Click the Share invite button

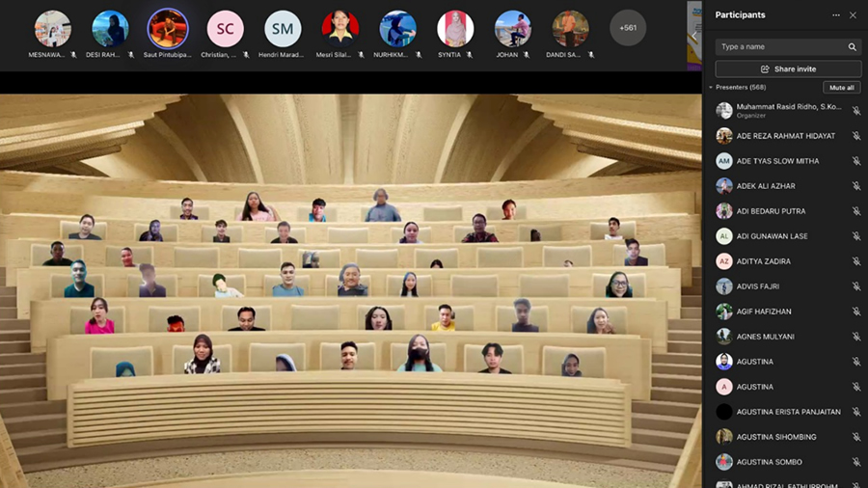(788, 69)
